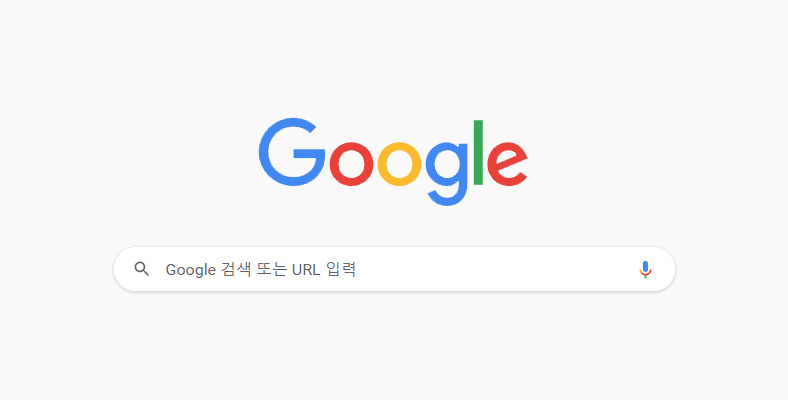788x400 pixels.
Task: Focus the Google search or URL input box
Action: coord(395,269)
